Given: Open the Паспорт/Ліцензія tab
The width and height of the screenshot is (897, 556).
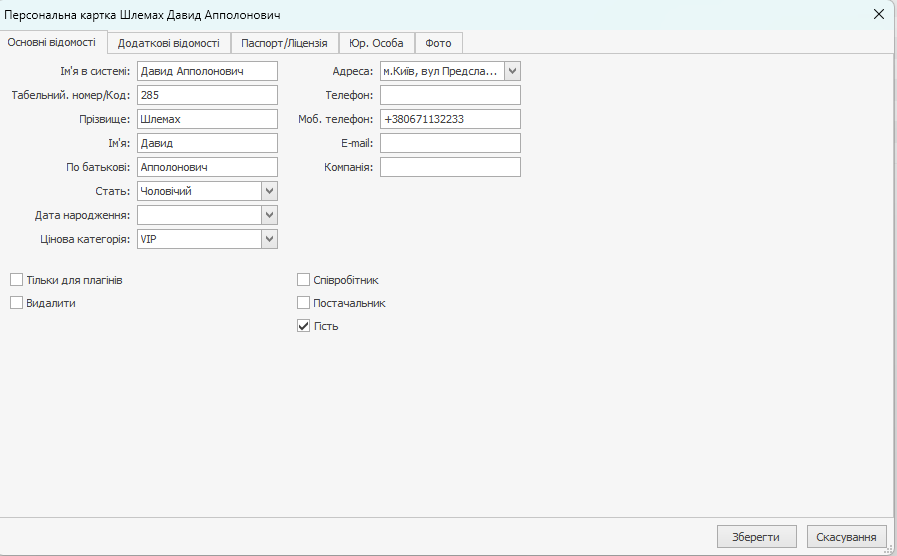Looking at the screenshot, I should (284, 43).
